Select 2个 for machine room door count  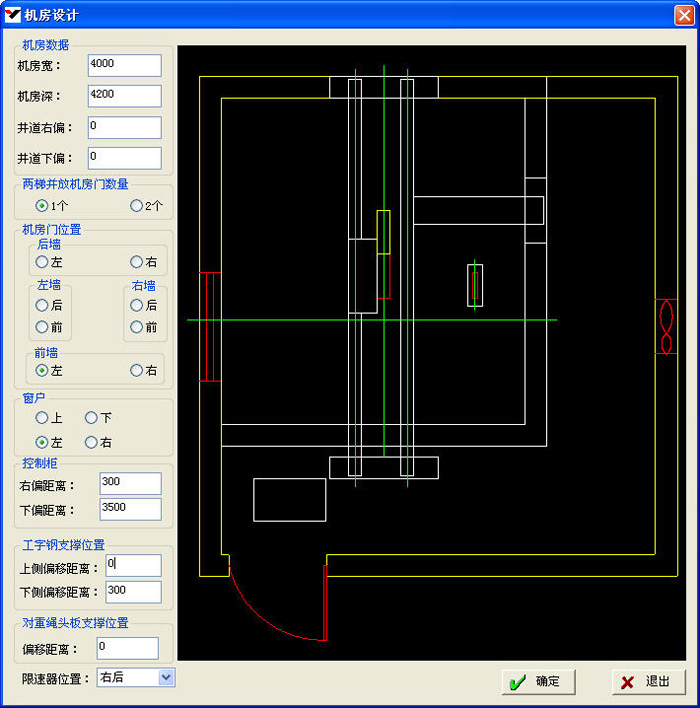click(x=137, y=206)
